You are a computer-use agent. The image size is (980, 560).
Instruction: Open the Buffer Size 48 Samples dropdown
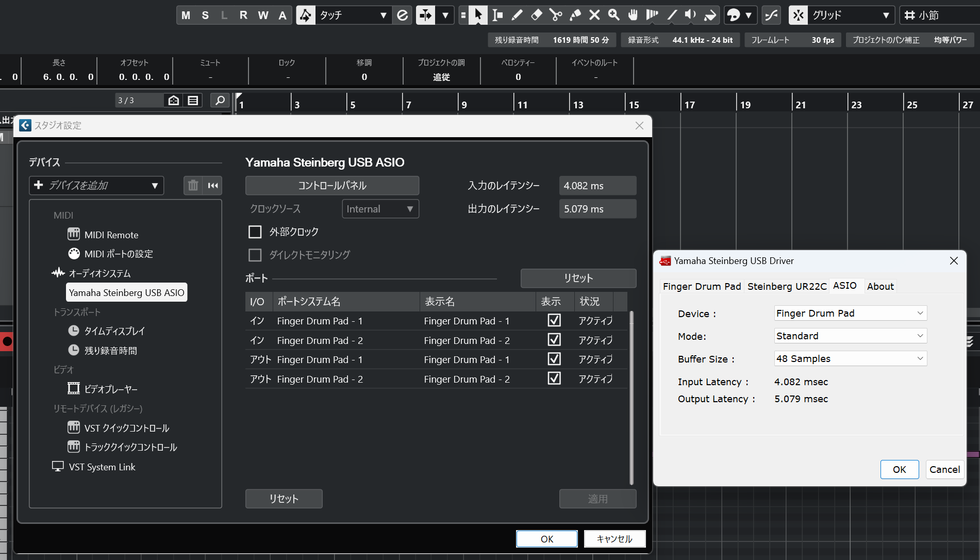pyautogui.click(x=851, y=358)
